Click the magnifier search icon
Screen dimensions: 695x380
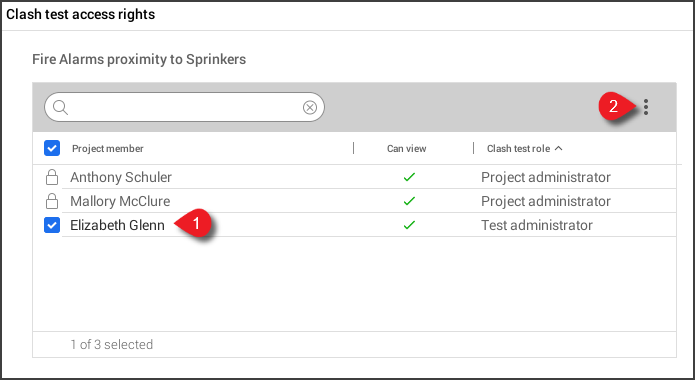tap(60, 107)
